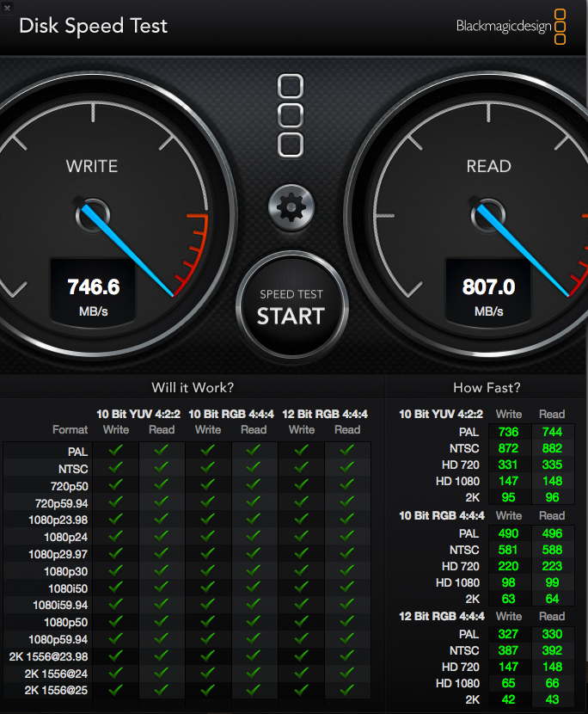Click the blue needle on the READ gauge

click(x=524, y=251)
